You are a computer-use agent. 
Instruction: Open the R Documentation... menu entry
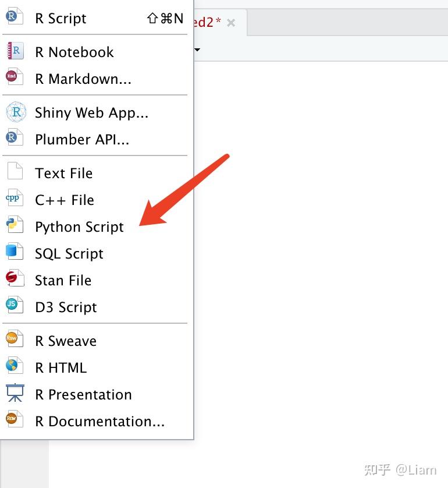pos(99,421)
